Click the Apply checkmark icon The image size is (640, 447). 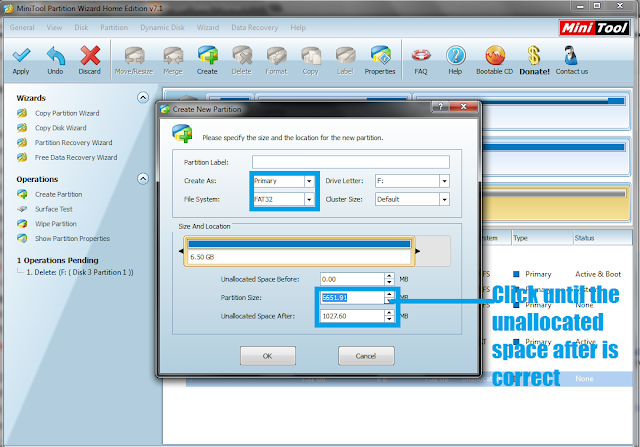pyautogui.click(x=21, y=56)
